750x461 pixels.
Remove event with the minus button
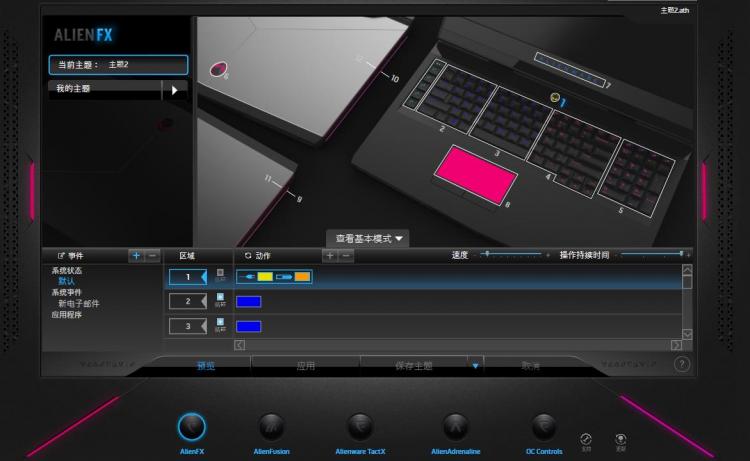coord(152,256)
